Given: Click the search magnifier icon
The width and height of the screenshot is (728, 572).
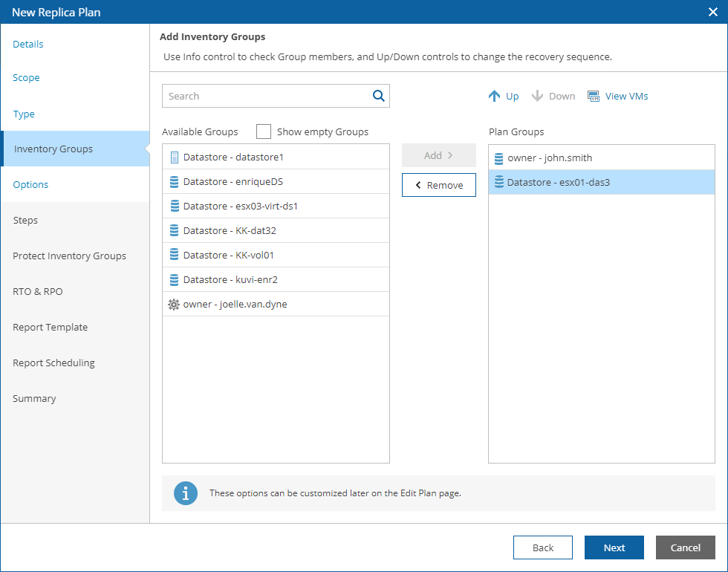Looking at the screenshot, I should (x=379, y=96).
